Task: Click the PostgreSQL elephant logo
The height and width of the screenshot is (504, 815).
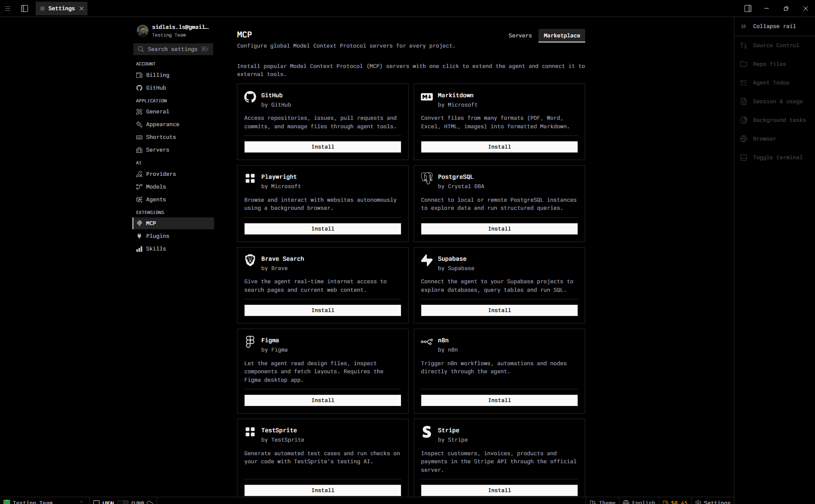Action: click(x=427, y=178)
